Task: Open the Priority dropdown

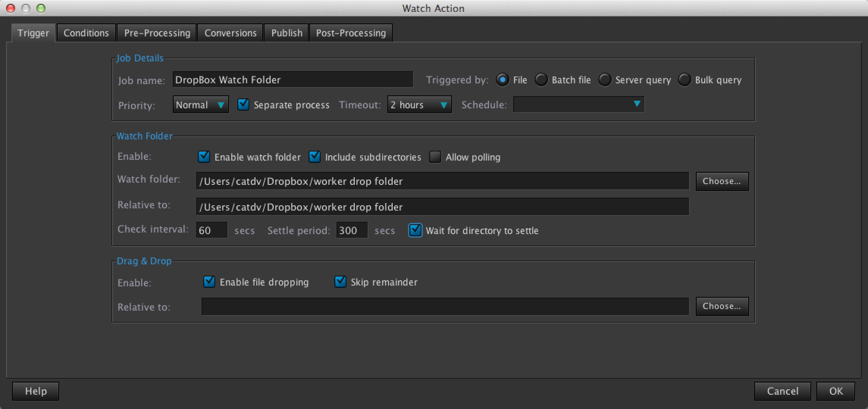Action: [x=201, y=105]
